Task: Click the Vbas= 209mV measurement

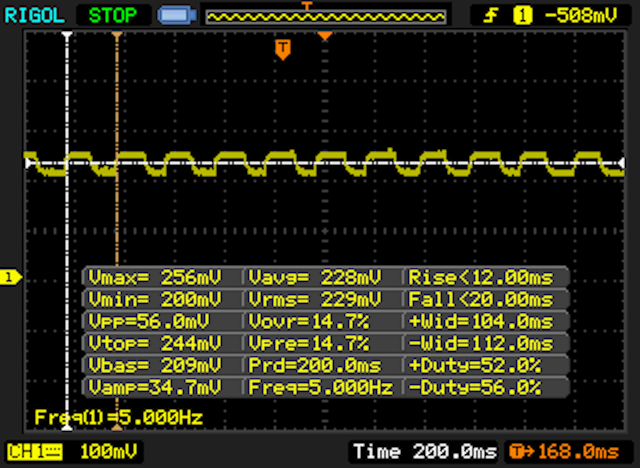Action: 155,365
